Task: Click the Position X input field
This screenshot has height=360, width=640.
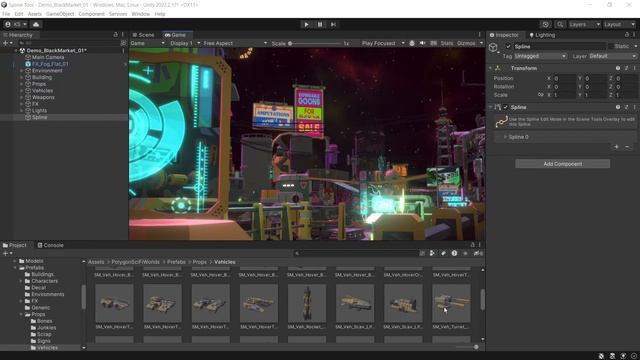Action: [564, 78]
